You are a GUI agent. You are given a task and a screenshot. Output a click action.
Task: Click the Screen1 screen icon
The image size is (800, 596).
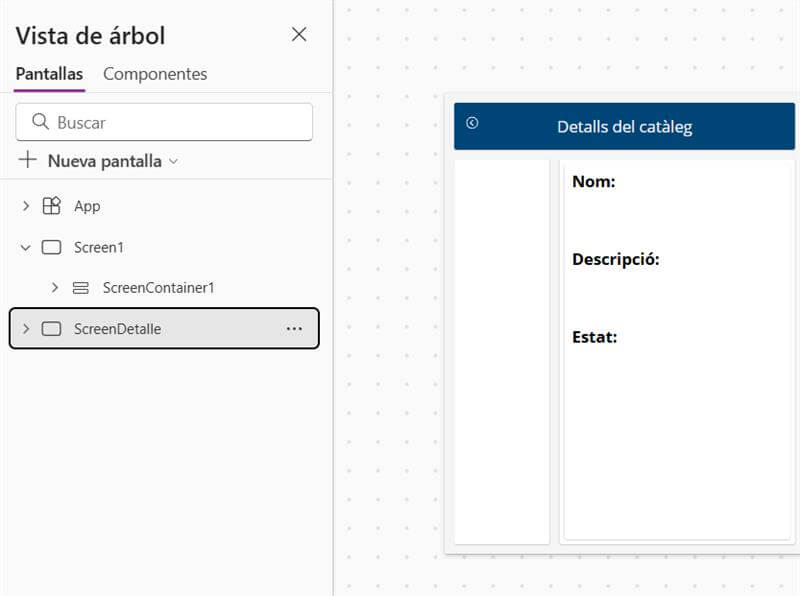click(50, 247)
